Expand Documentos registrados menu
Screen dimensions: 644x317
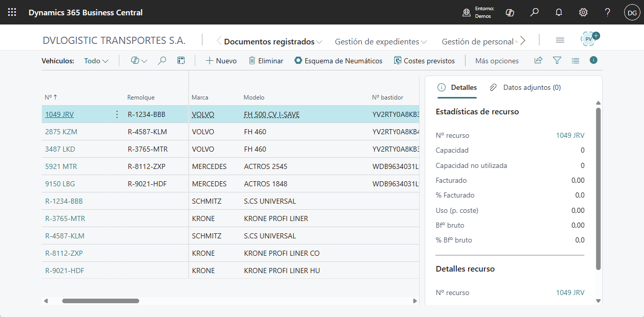click(273, 42)
